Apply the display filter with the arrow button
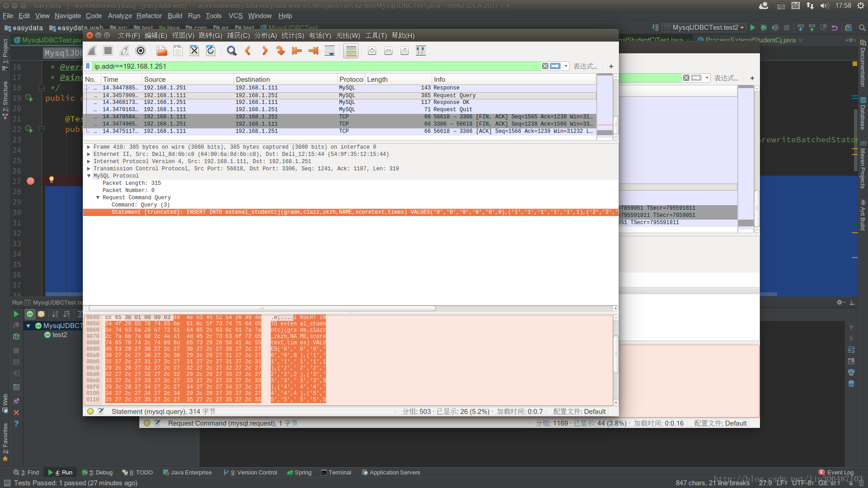Image resolution: width=868 pixels, height=488 pixels. click(x=555, y=66)
